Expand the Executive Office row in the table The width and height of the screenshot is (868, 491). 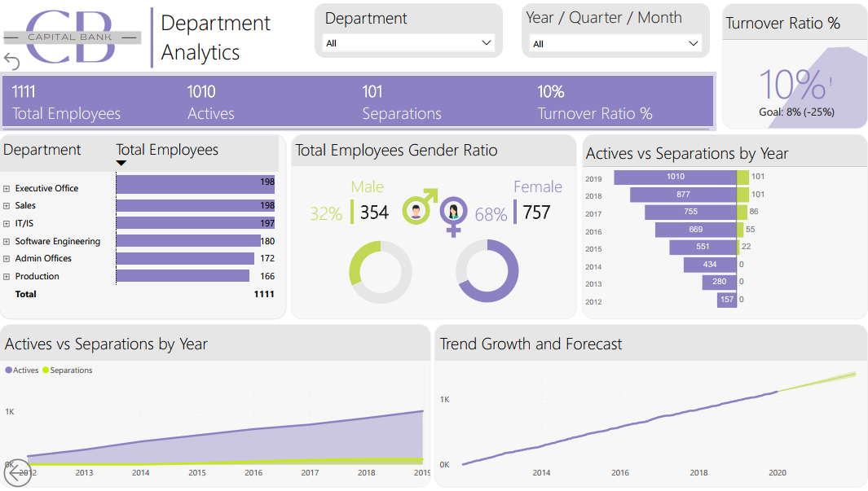point(7,188)
